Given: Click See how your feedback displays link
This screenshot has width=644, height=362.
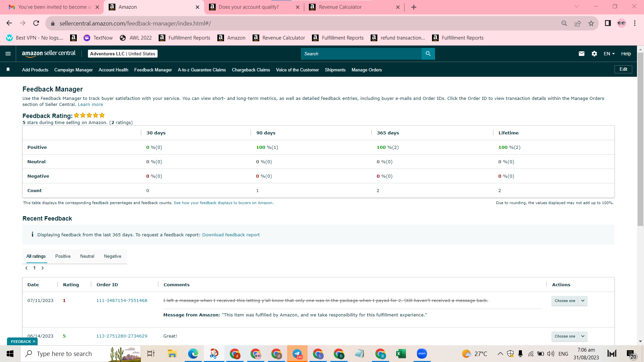Looking at the screenshot, I should (x=223, y=203).
